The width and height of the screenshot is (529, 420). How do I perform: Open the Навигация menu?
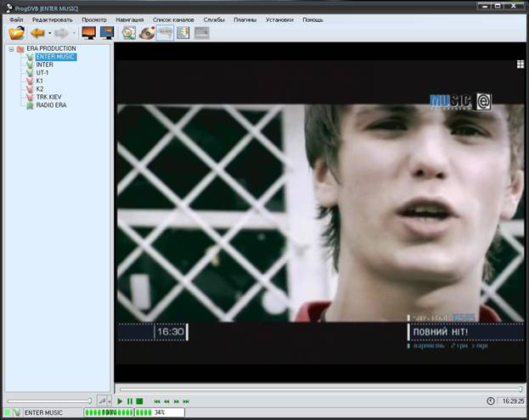[x=130, y=20]
